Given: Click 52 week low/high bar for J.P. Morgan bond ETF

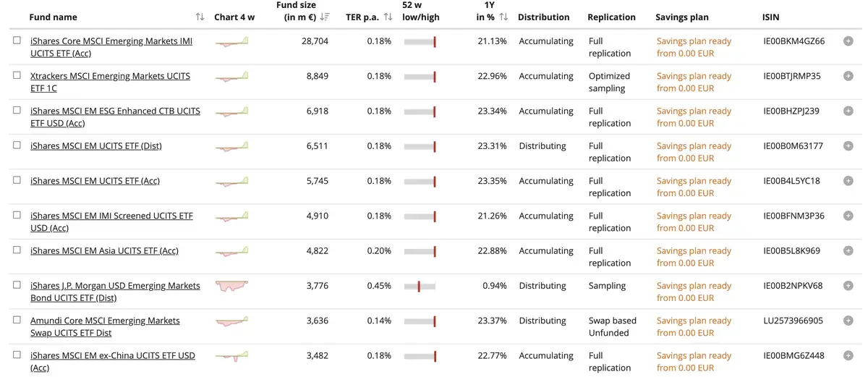Looking at the screenshot, I should coord(420,287).
